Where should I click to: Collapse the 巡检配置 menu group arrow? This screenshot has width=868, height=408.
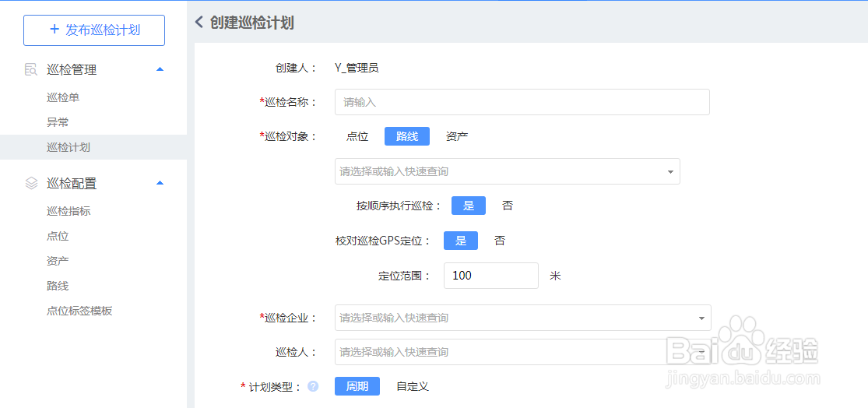point(160,184)
